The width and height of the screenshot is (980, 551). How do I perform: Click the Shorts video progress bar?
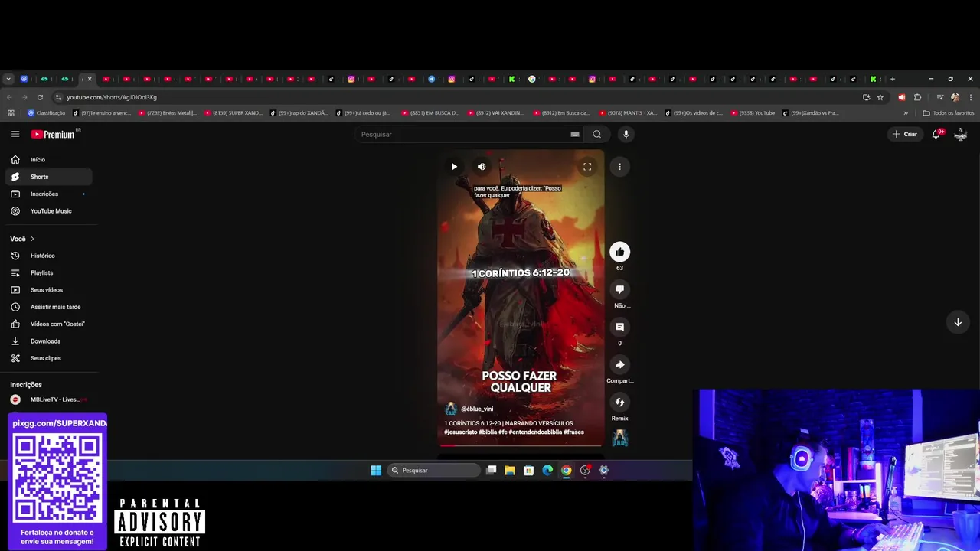[521, 445]
